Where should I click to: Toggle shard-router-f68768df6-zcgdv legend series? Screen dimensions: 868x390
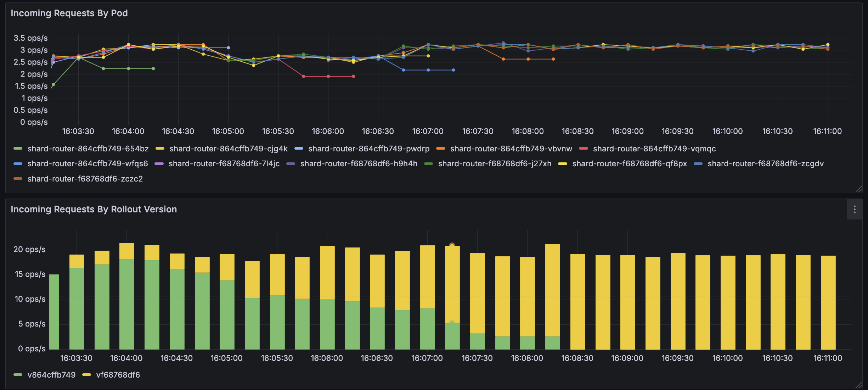[x=765, y=164]
